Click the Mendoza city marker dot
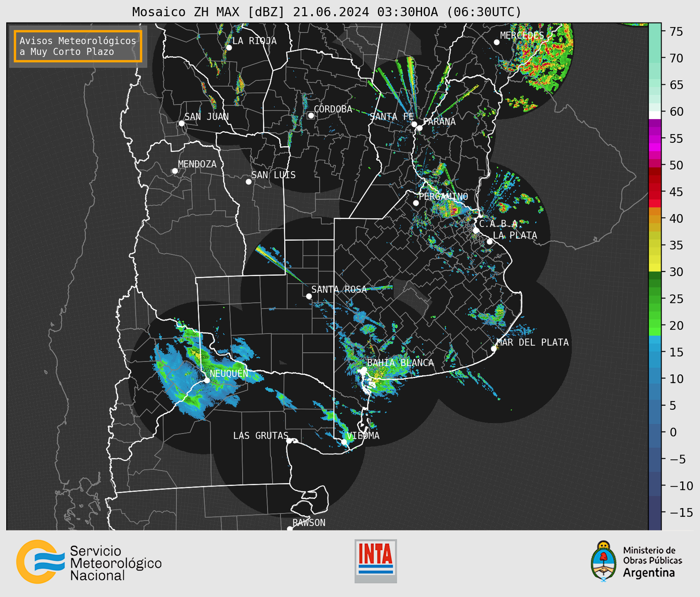This screenshot has width=700, height=597. pyautogui.click(x=175, y=171)
